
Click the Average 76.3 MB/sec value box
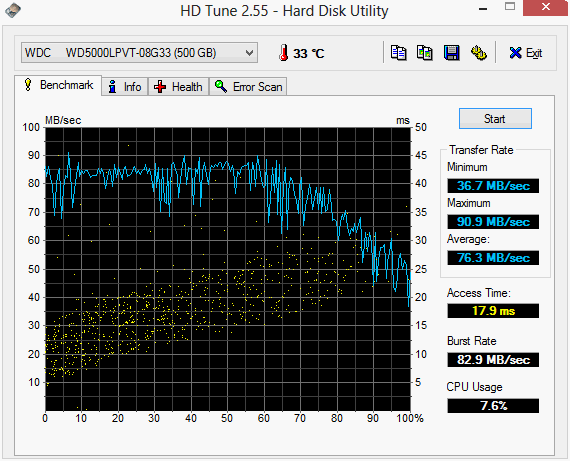click(x=493, y=258)
